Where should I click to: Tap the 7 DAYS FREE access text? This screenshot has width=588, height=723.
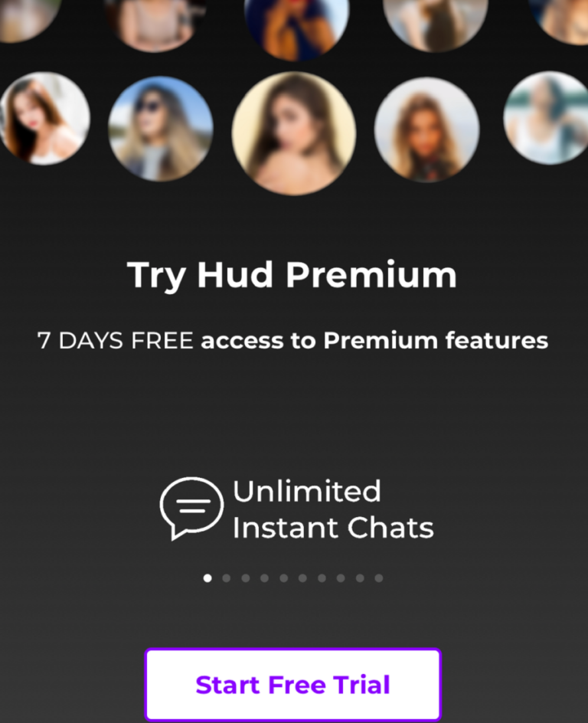[x=292, y=341]
